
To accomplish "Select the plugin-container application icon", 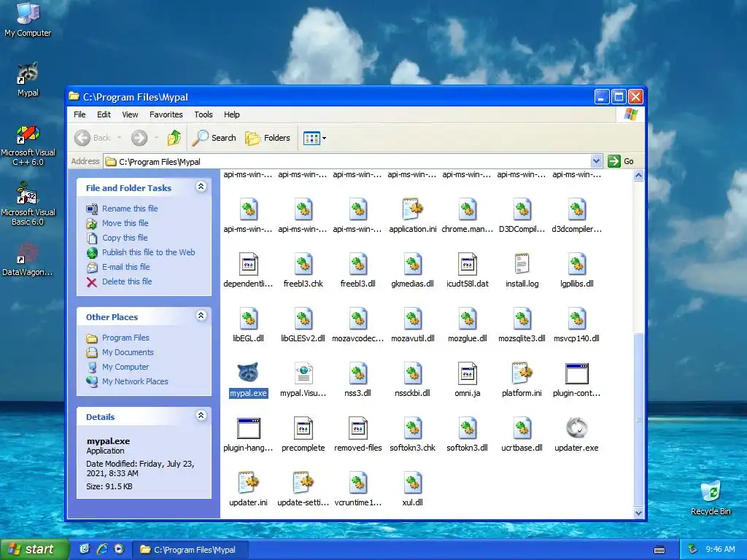I will 576,373.
